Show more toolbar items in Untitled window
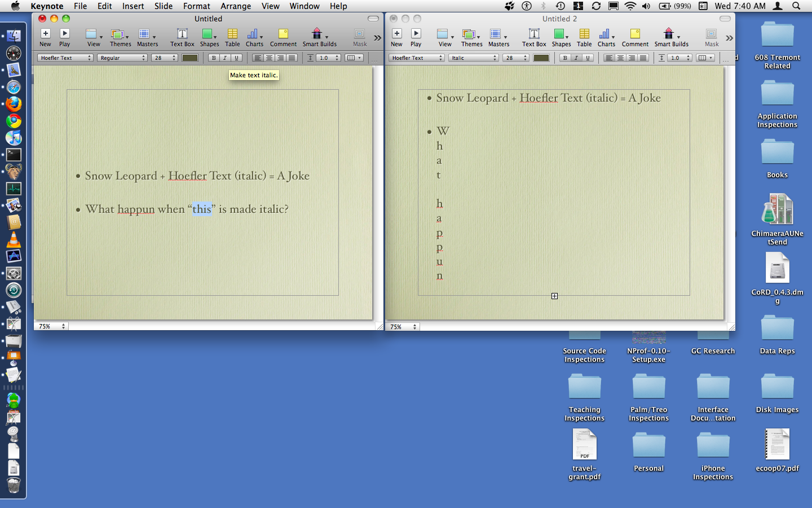The height and width of the screenshot is (508, 812). point(377,38)
